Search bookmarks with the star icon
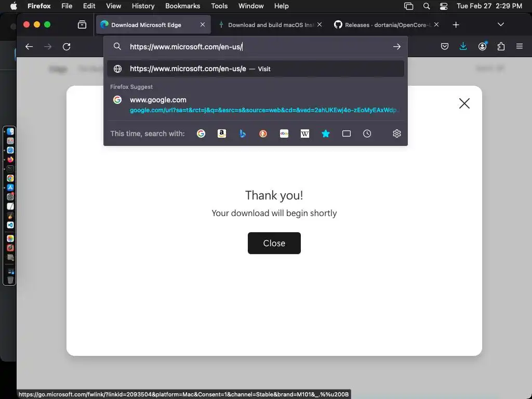This screenshot has width=532, height=399. click(x=325, y=134)
